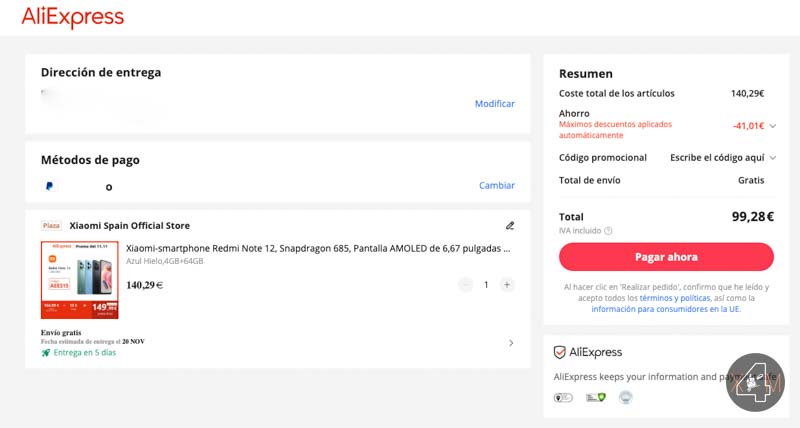This screenshot has height=428, width=800.
Task: Click the Redmi Note 12 product thumbnail
Action: [80, 280]
